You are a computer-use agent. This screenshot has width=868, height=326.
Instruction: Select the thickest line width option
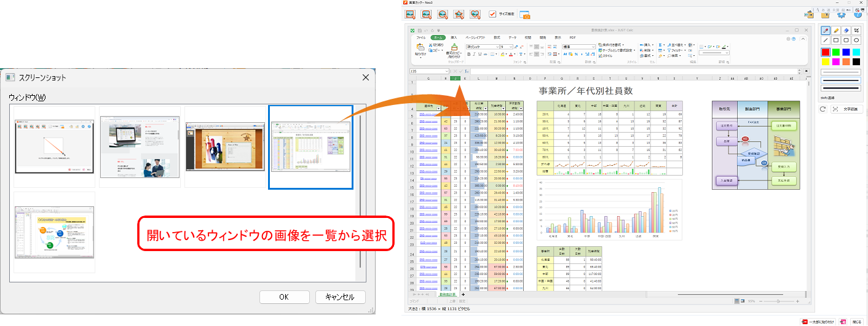(x=840, y=88)
